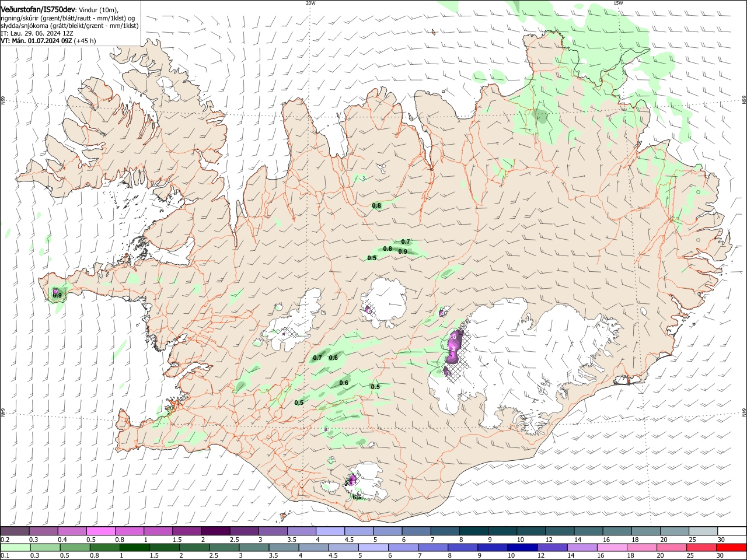Image resolution: width=747 pixels, height=560 pixels.
Task: Click the crimson swatch between 25 and 30
Action: [x=701, y=548]
